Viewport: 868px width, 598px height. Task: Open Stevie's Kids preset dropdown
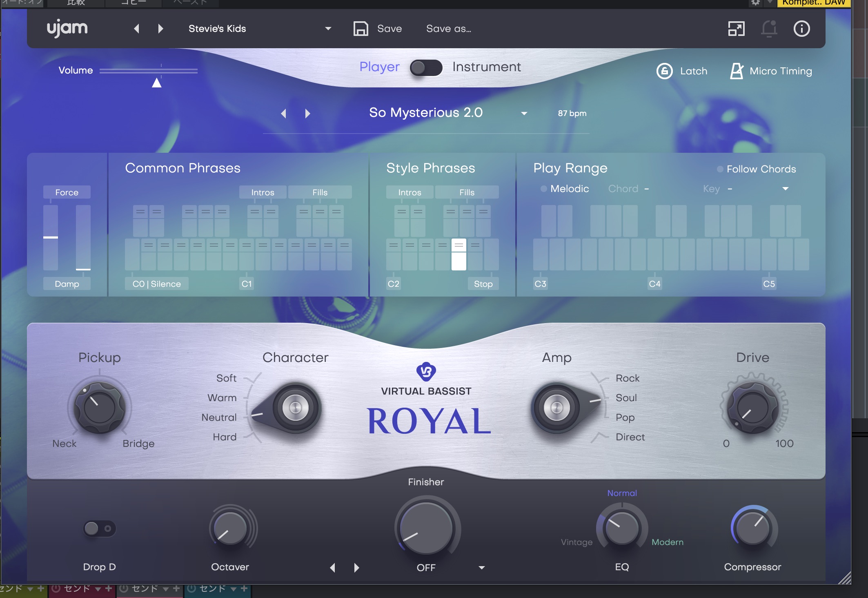(328, 29)
